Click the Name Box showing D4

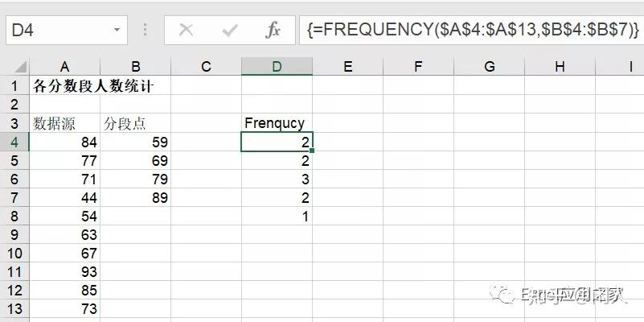pos(67,30)
